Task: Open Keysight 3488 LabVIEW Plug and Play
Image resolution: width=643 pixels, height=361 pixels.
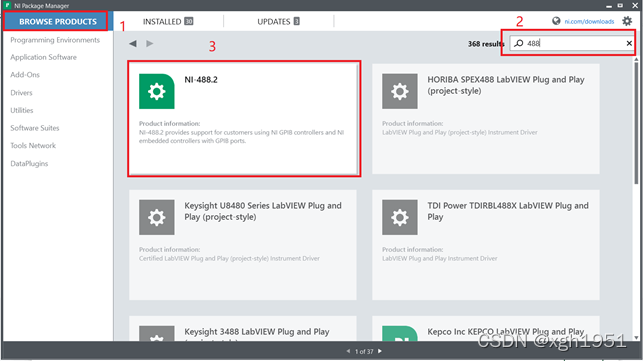Action: click(x=257, y=332)
